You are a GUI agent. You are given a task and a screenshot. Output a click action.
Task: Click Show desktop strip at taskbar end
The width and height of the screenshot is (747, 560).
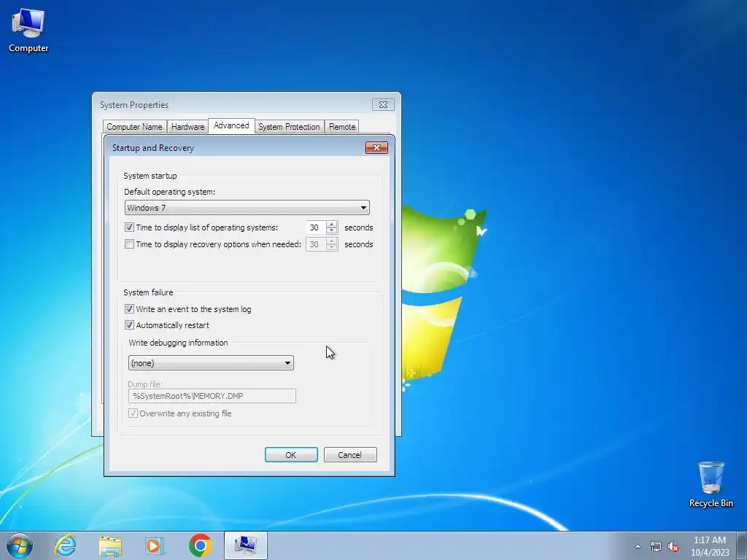tap(742, 545)
